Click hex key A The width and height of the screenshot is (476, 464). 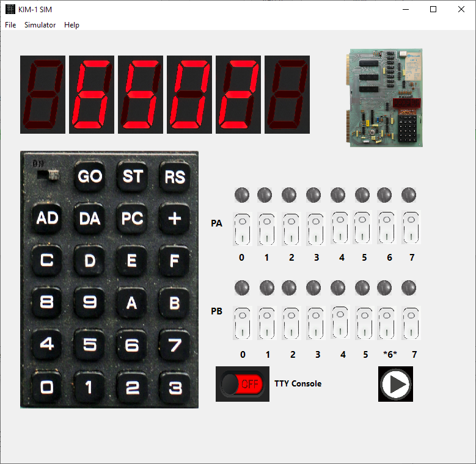133,302
